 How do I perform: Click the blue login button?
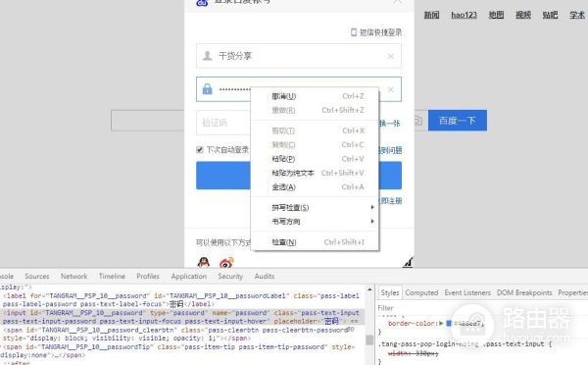pos(299,176)
